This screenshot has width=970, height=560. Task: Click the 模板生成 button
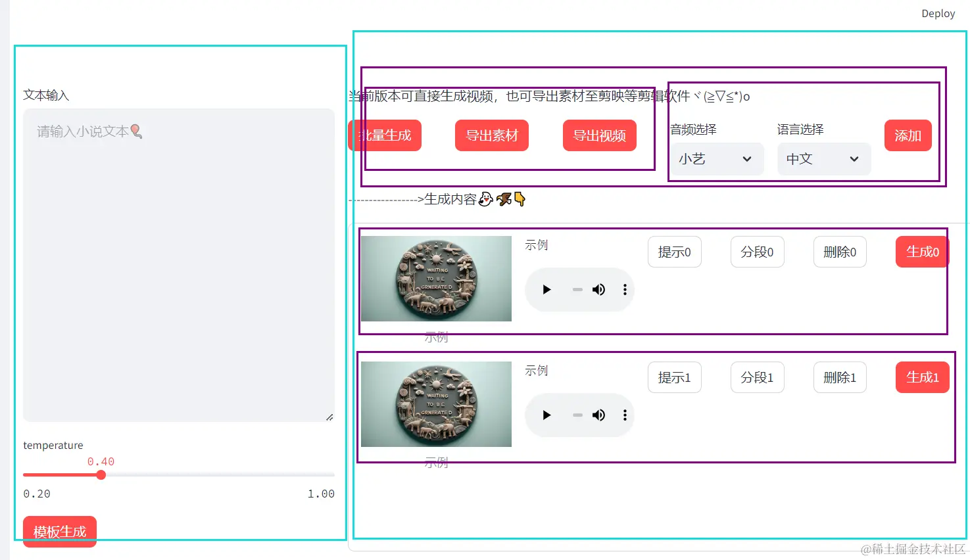[x=59, y=532]
